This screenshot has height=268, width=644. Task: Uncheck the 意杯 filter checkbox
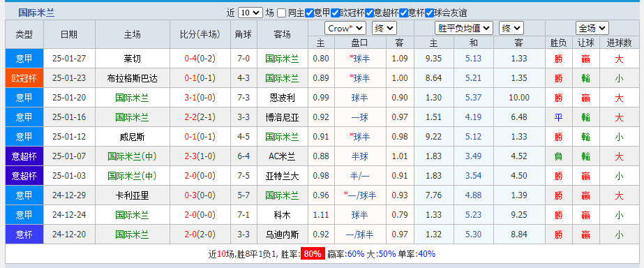(403, 13)
